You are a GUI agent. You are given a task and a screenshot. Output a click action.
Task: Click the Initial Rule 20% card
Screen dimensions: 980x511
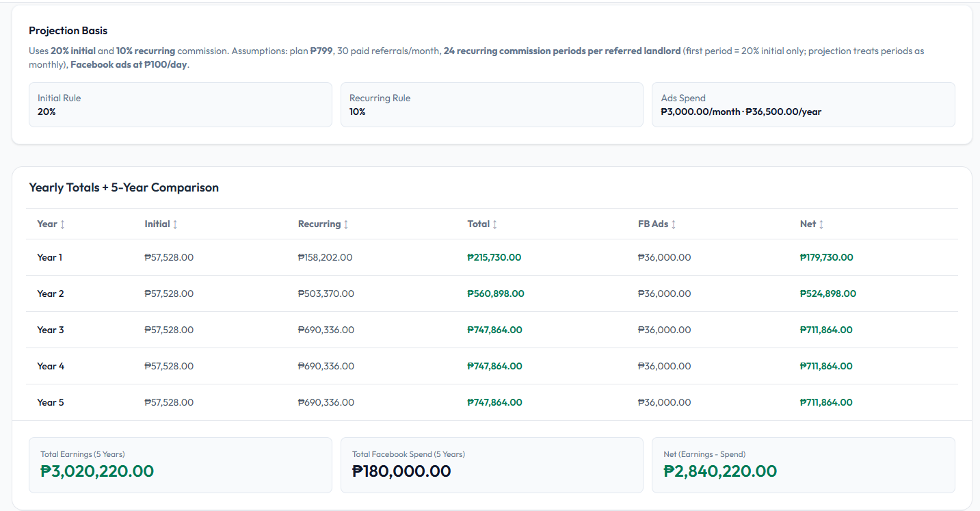[x=180, y=105]
